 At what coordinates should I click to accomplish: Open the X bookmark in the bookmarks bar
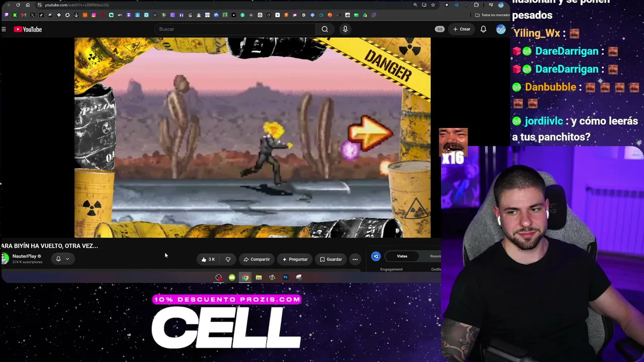[x=32, y=15]
